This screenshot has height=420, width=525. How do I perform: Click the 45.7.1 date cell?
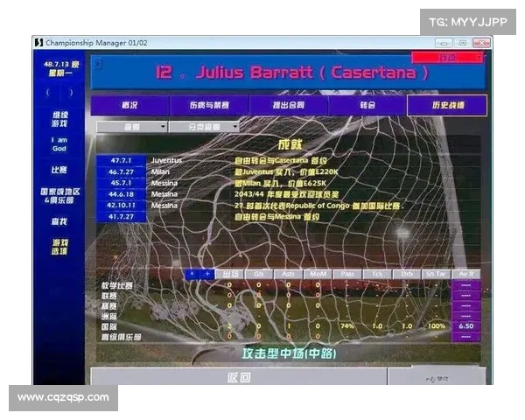tap(122, 183)
